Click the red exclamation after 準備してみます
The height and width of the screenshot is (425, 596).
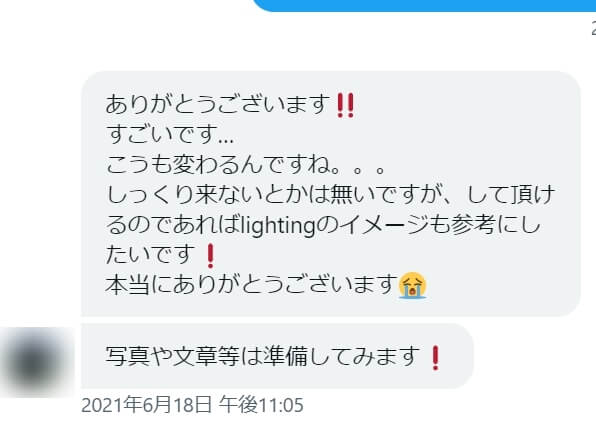[436, 358]
